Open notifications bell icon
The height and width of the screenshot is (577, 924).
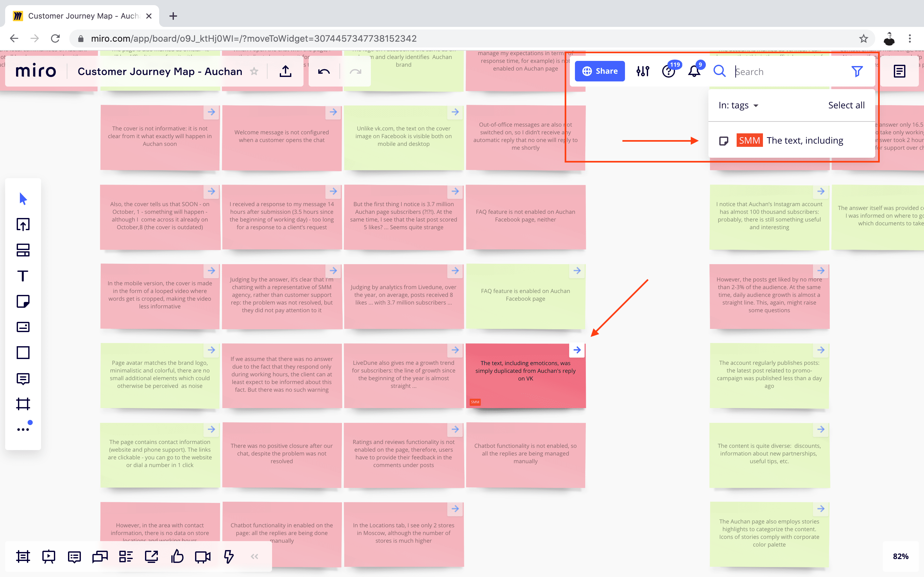click(x=694, y=71)
